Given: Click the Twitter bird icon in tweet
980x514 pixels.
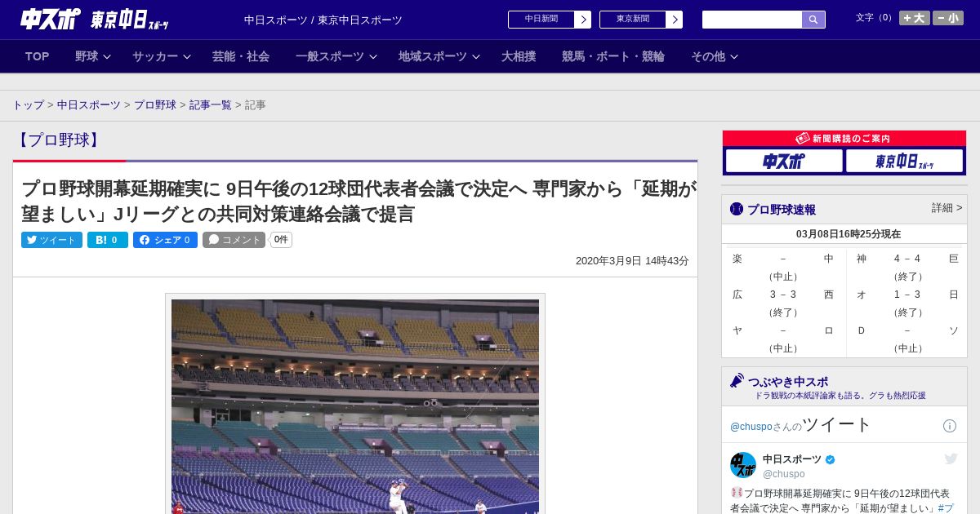Looking at the screenshot, I should tap(951, 459).
